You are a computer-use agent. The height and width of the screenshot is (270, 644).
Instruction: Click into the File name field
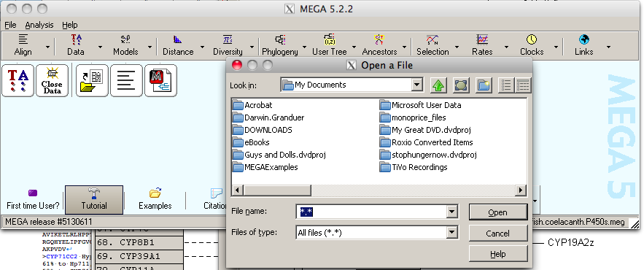[371, 212]
